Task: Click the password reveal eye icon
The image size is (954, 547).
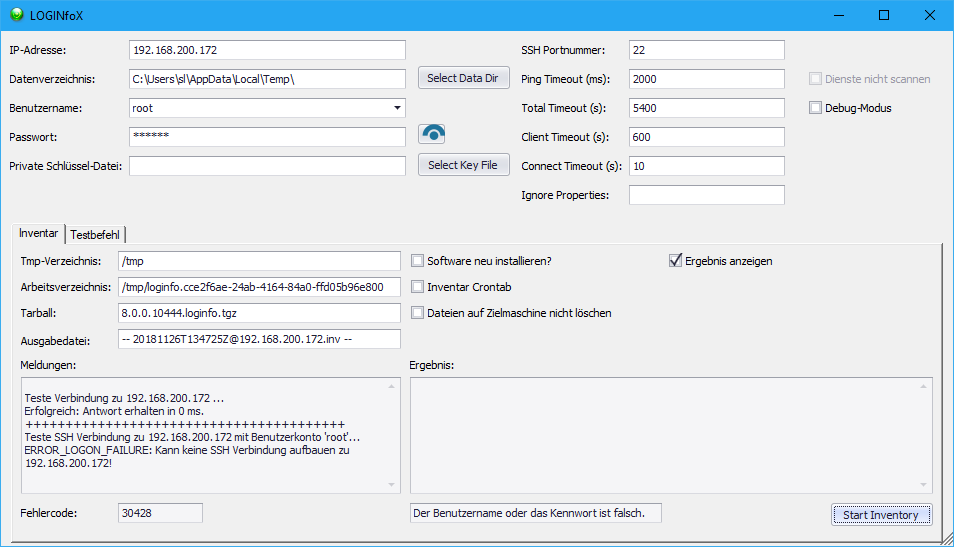Action: pyautogui.click(x=432, y=134)
